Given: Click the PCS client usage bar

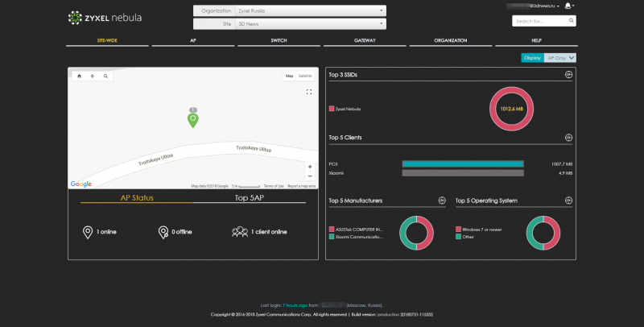Looking at the screenshot, I should click(x=463, y=164).
